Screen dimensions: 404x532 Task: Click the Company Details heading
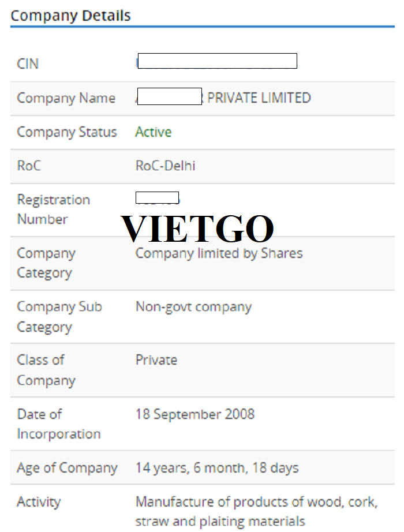click(x=70, y=16)
